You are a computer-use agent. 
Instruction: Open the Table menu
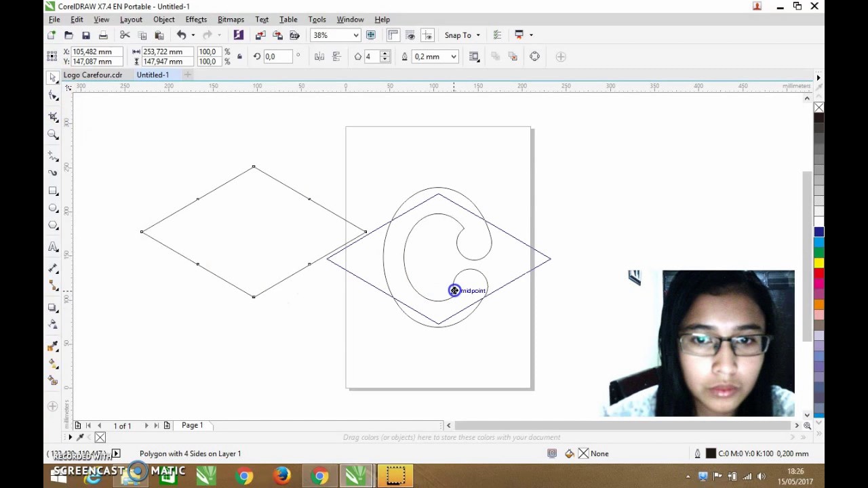288,20
